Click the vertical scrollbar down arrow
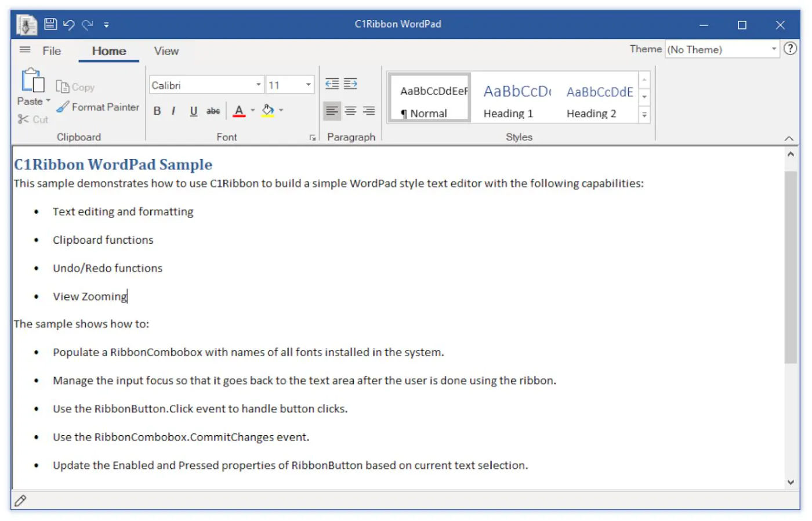The height and width of the screenshot is (521, 812). tap(791, 482)
